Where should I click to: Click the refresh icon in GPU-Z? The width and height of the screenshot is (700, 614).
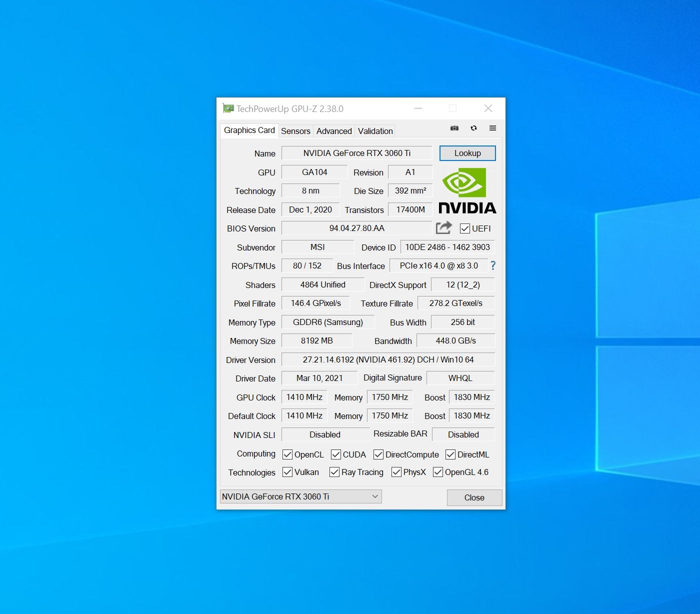[473, 128]
